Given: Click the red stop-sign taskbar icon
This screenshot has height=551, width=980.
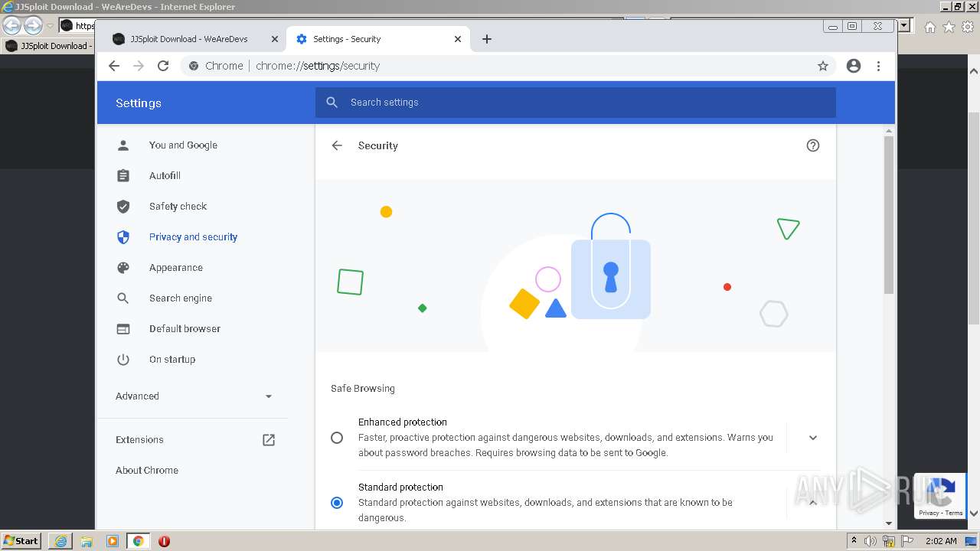Looking at the screenshot, I should tap(164, 541).
